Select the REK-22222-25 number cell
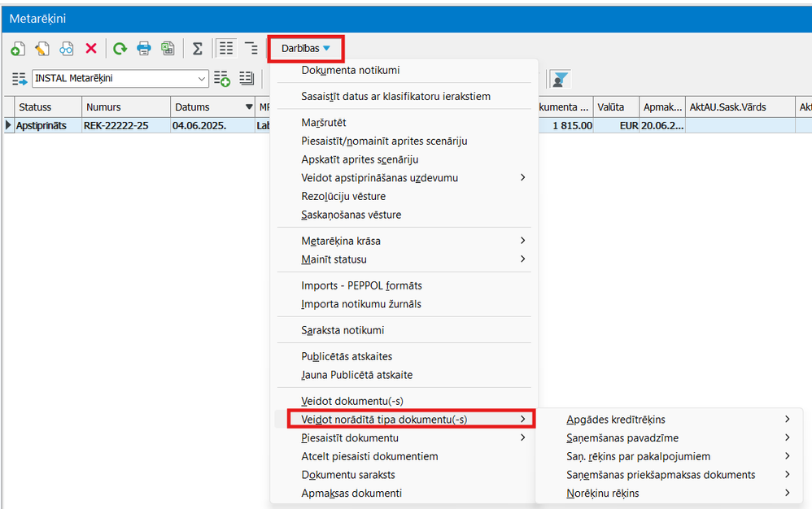Viewport: 812px width, 509px height. [x=126, y=125]
